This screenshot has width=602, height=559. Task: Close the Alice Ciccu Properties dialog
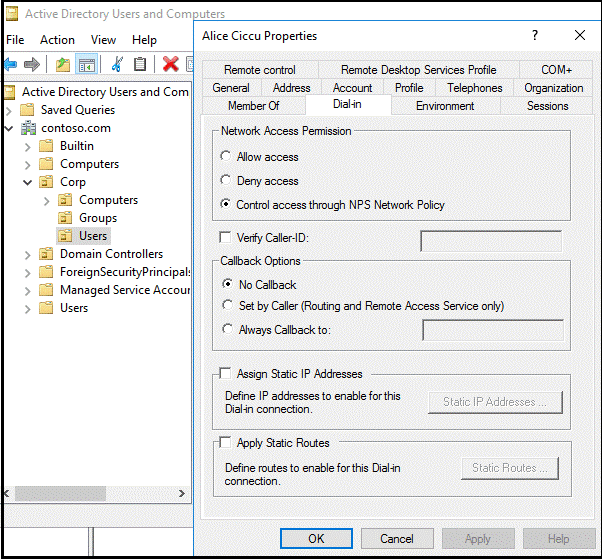(580, 35)
